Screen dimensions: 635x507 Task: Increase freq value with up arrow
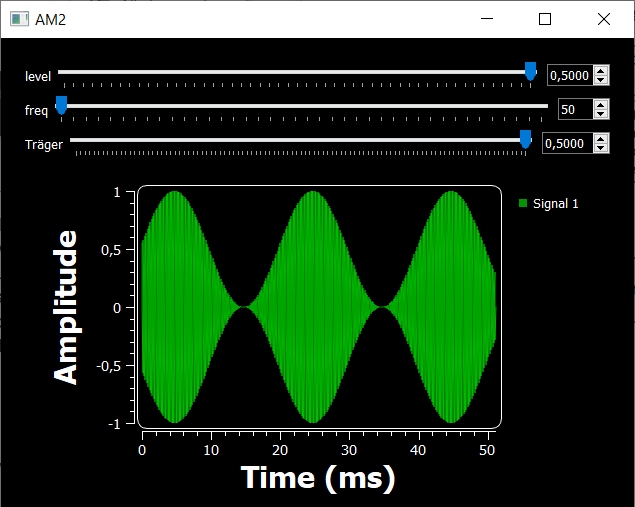pos(600,105)
